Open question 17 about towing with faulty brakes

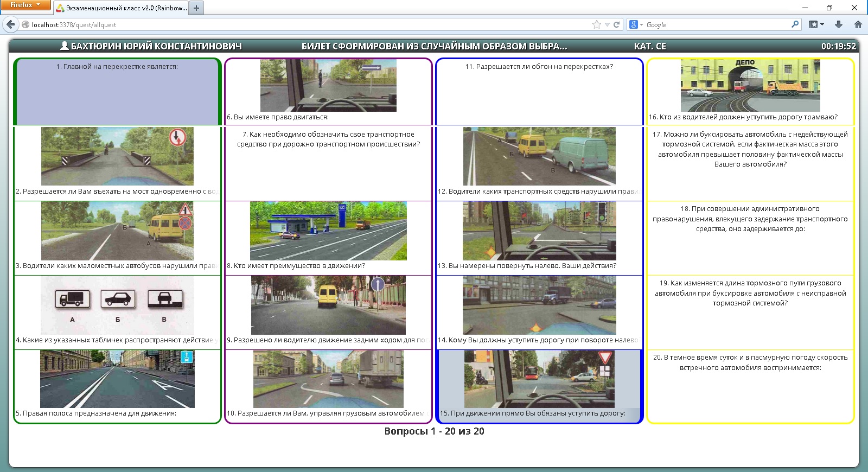pyautogui.click(x=750, y=163)
